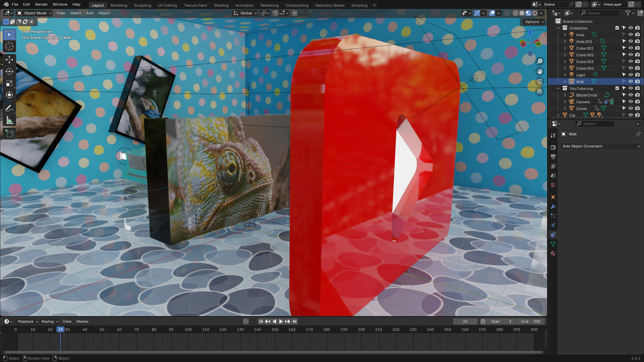Click the Annotate pencil tool
The image size is (644, 362).
coord(9,108)
